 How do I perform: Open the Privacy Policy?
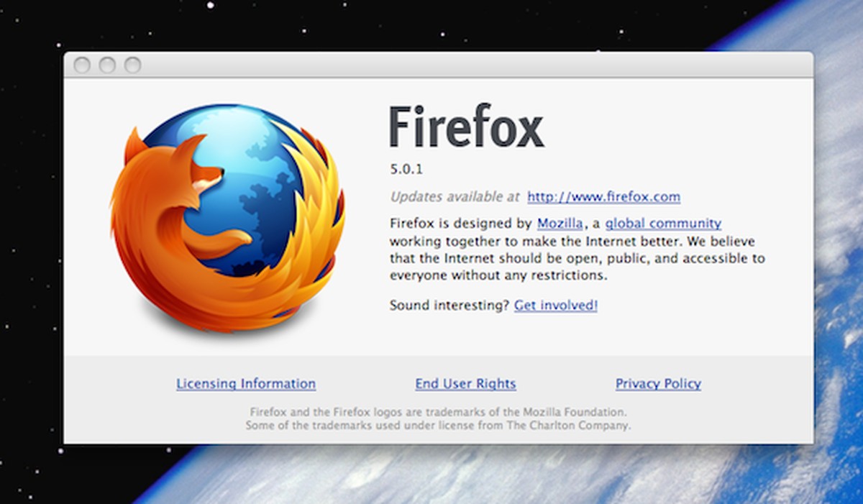pos(657,383)
